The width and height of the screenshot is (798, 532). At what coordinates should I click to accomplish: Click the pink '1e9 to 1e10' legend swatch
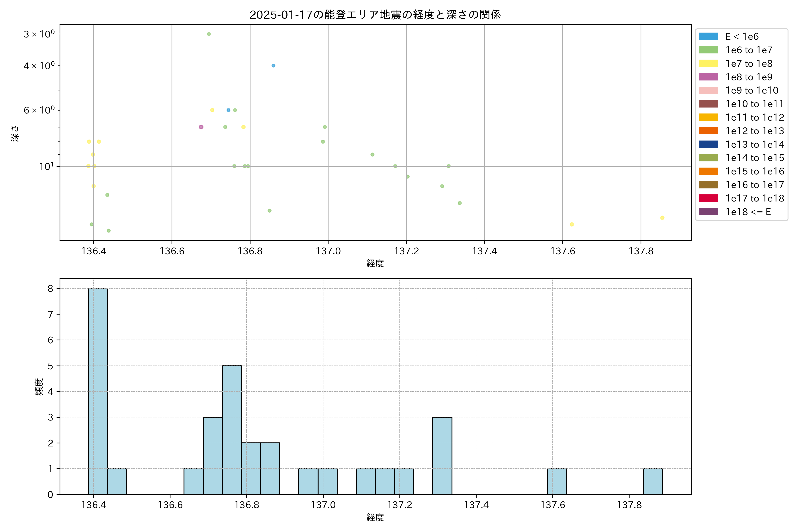708,90
